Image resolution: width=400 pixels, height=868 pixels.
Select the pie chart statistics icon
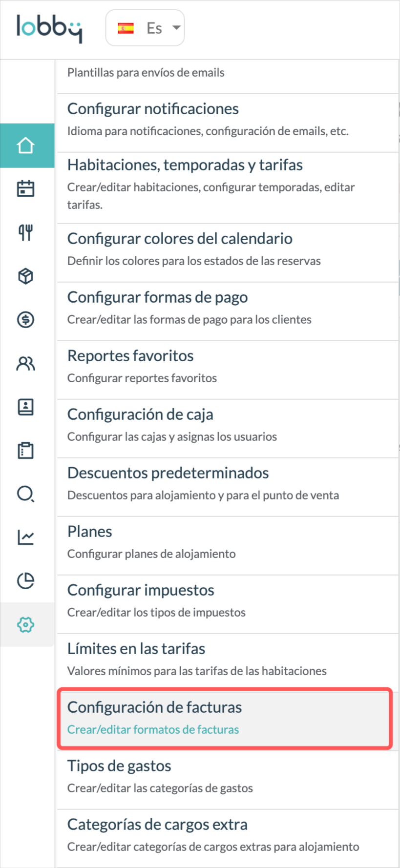(x=26, y=580)
